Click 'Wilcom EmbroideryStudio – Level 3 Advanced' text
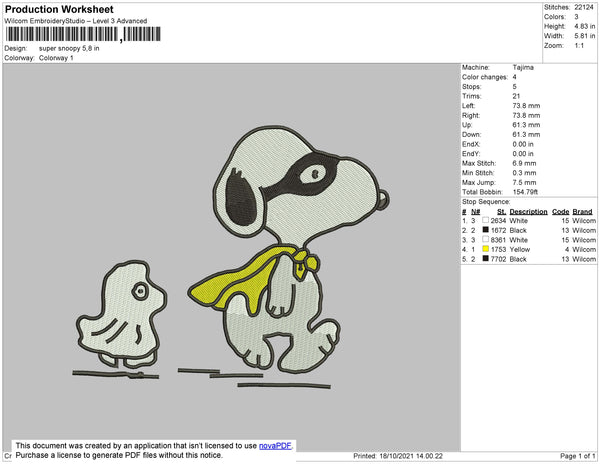The image size is (600, 464). coord(76,21)
